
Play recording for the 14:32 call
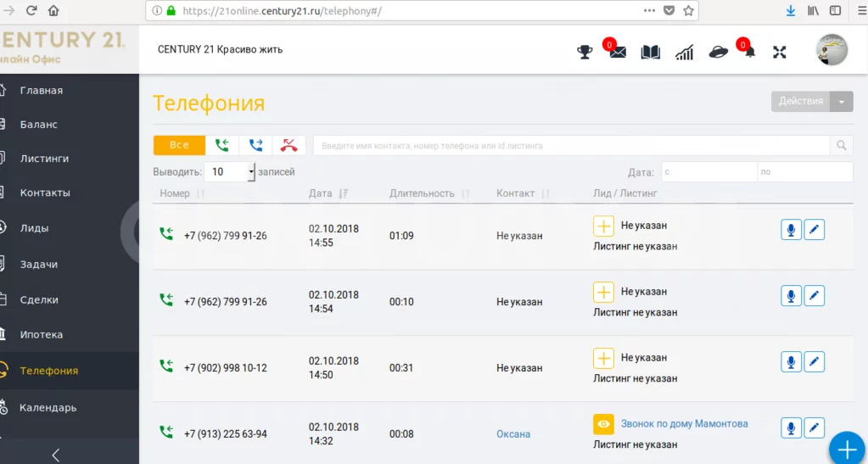point(791,428)
